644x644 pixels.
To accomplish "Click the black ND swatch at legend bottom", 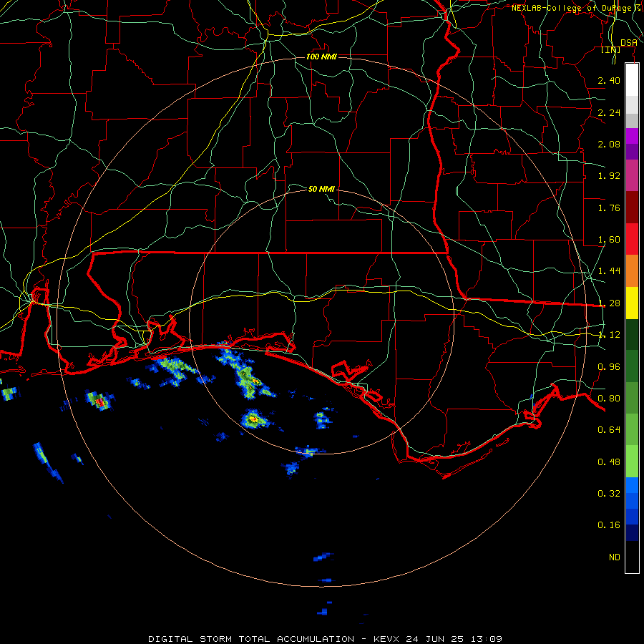I will (632, 557).
